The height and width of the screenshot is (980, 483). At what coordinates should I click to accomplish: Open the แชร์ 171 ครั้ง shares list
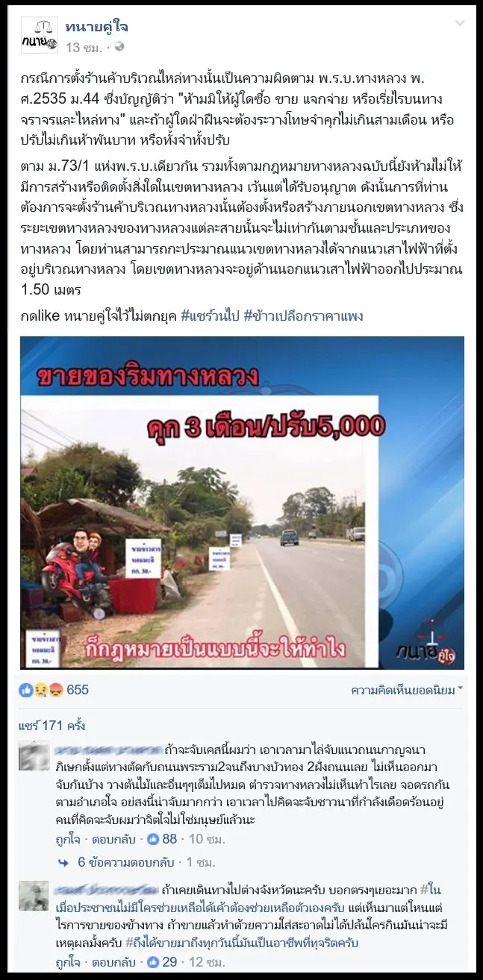click(62, 725)
